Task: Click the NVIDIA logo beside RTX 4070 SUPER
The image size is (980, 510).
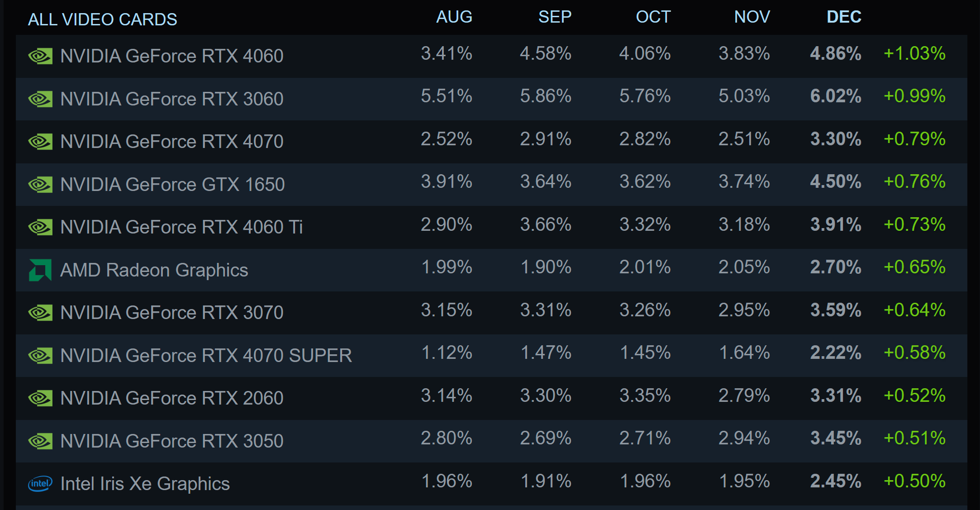Action: (40, 356)
